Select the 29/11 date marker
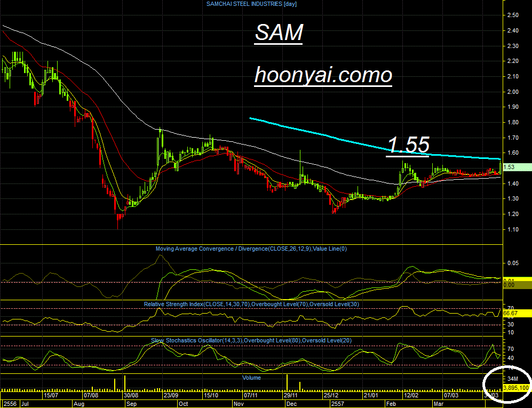532x408 pixels. 291,395
